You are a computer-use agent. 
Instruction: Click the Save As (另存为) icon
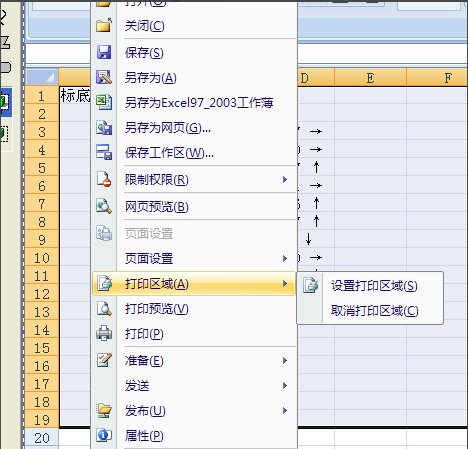click(104, 77)
